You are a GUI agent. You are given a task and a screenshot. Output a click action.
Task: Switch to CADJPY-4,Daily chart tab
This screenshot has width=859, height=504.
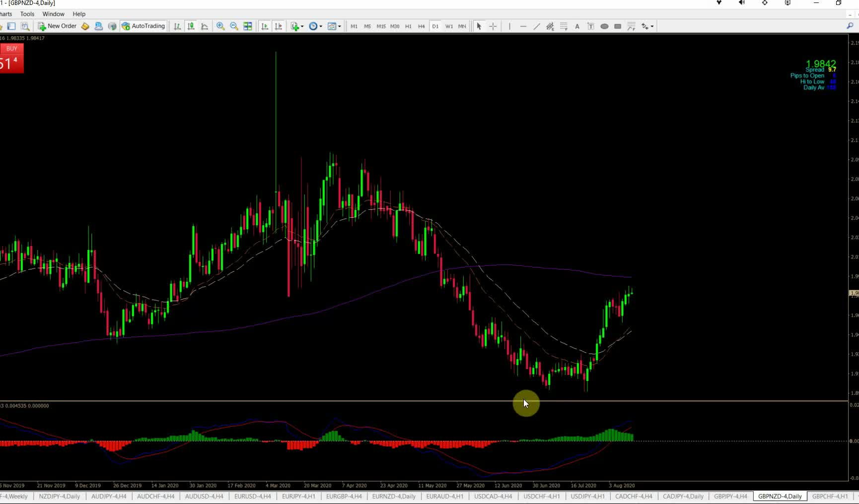pyautogui.click(x=683, y=496)
